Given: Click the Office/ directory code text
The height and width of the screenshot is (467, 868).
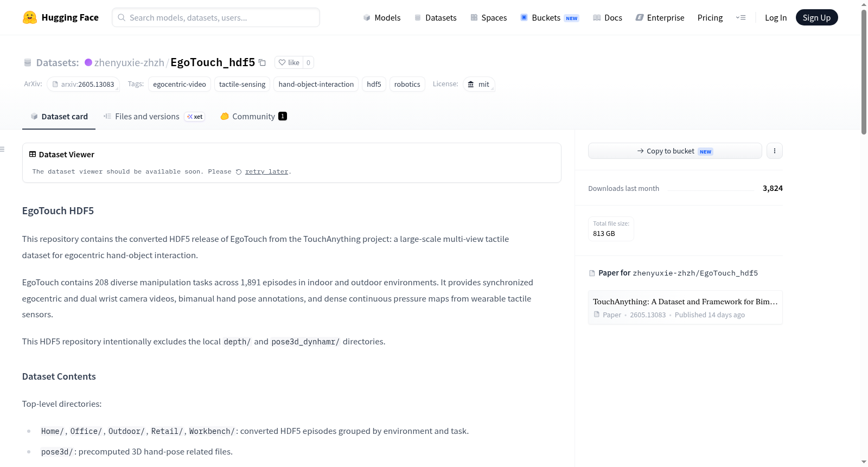Looking at the screenshot, I should pyautogui.click(x=86, y=431).
